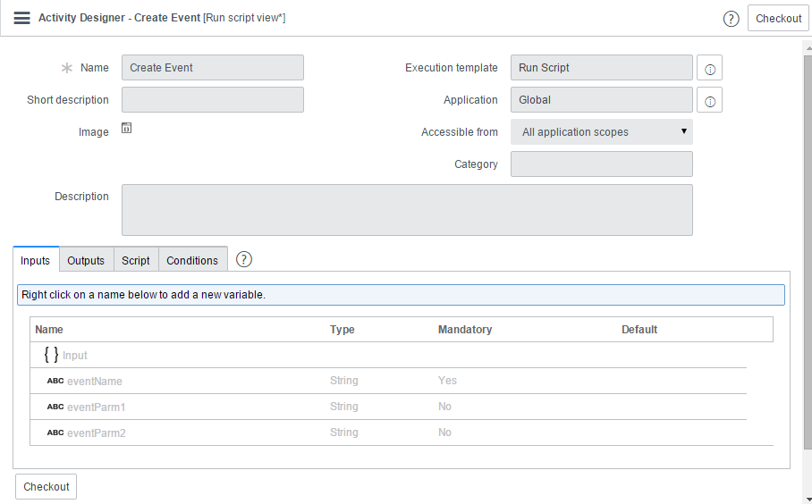Screen dimensions: 812x504
Task: Click the Checkout button in the header
Action: click(778, 19)
